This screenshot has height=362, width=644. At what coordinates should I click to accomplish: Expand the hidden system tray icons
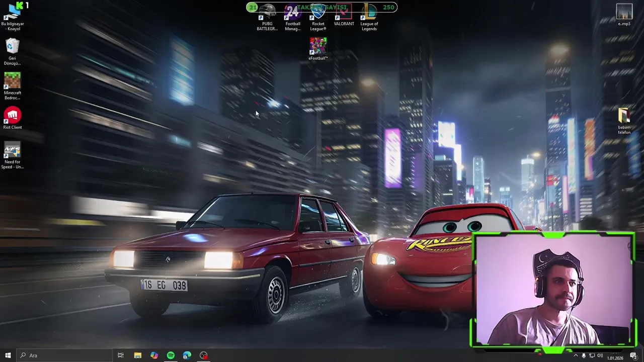click(576, 355)
